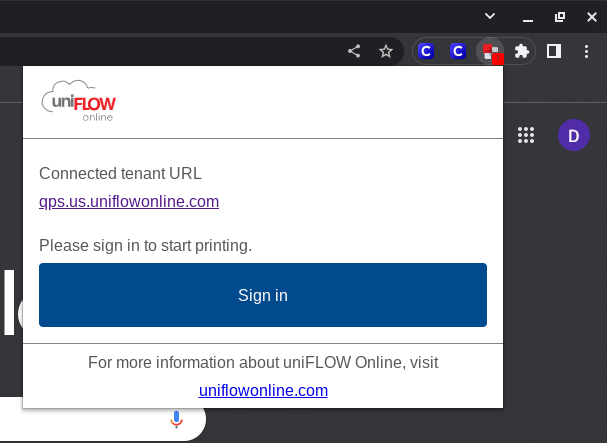
Task: Open the first blue C extension
Action: (426, 51)
